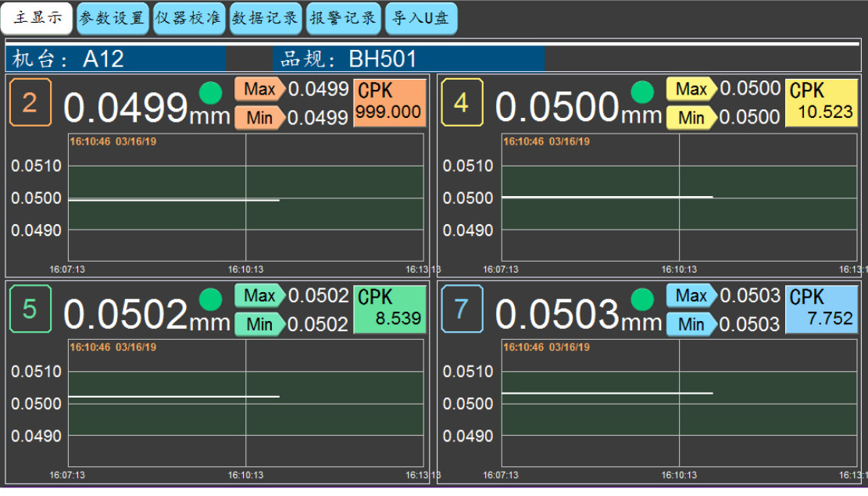Screen dimensions: 868x496
Task: Click channel 2 green status indicator
Action: point(210,93)
